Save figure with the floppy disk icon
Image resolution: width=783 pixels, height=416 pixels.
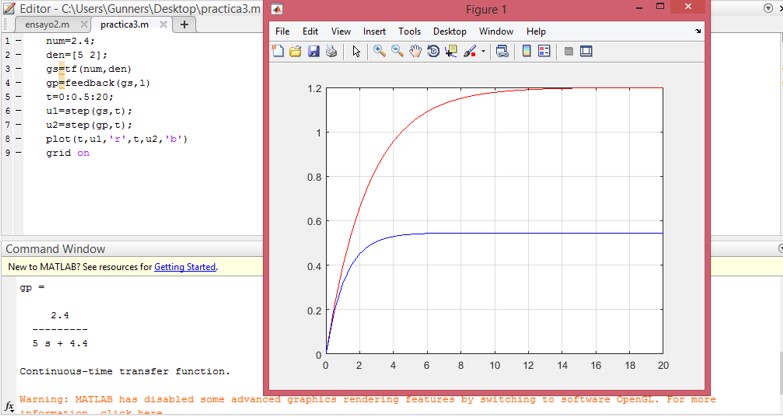coord(313,51)
